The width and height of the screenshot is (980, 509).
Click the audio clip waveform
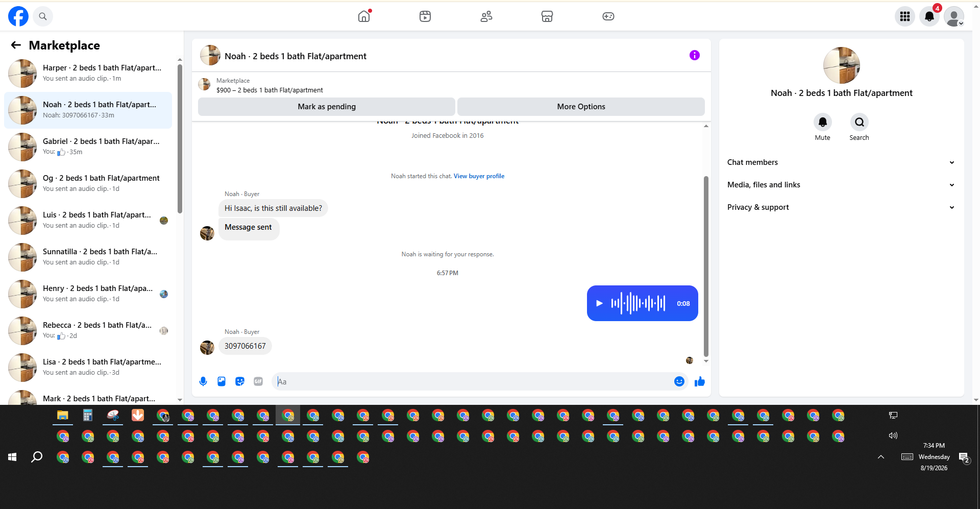(x=638, y=303)
